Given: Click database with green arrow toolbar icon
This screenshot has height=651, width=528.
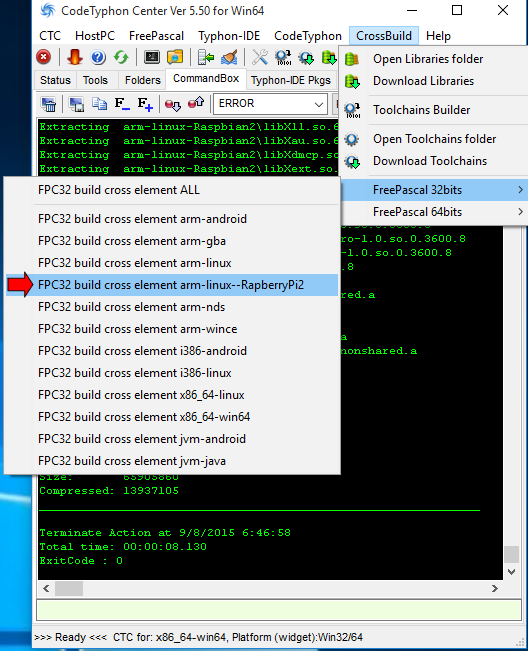Looking at the screenshot, I should coord(329,57).
